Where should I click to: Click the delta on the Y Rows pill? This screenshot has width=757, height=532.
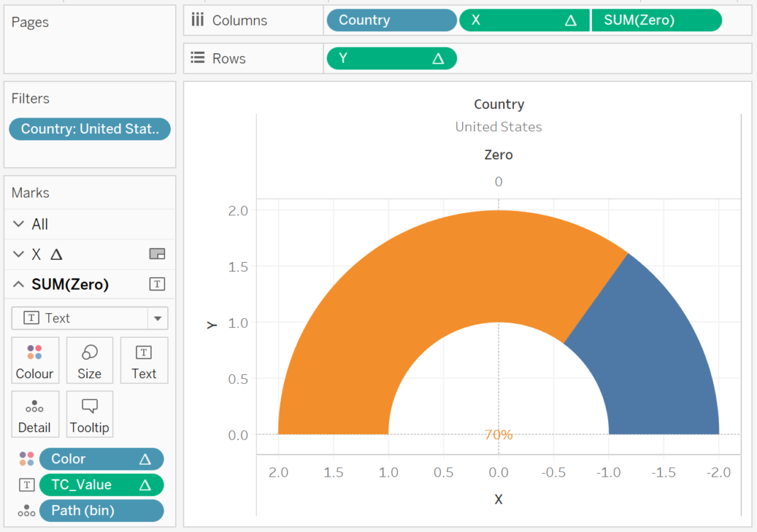(438, 59)
